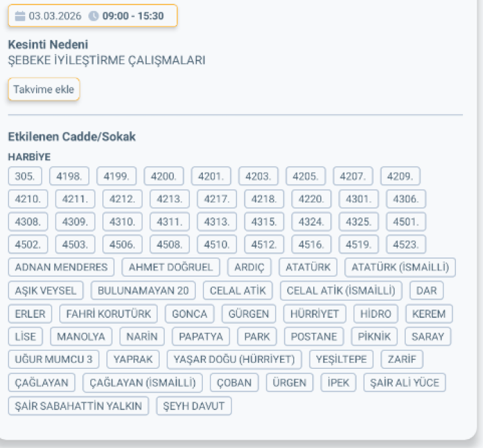The image size is (483, 448).
Task: Click the ADNAN MENDERES street tag
Action: pos(61,267)
